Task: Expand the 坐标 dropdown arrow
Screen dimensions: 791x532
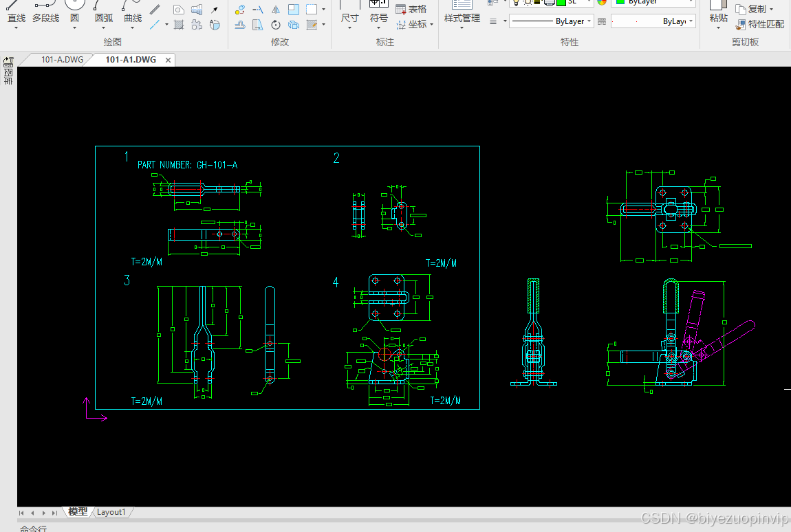Action: pyautogui.click(x=432, y=24)
